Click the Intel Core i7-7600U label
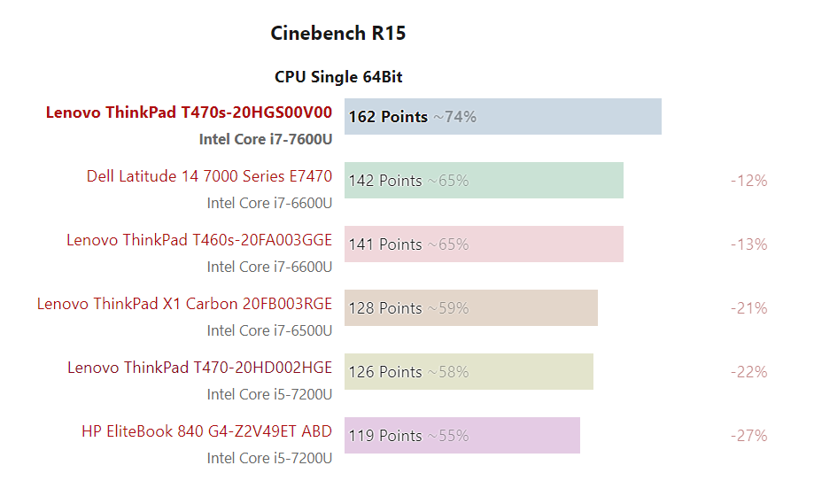 [x=266, y=139]
